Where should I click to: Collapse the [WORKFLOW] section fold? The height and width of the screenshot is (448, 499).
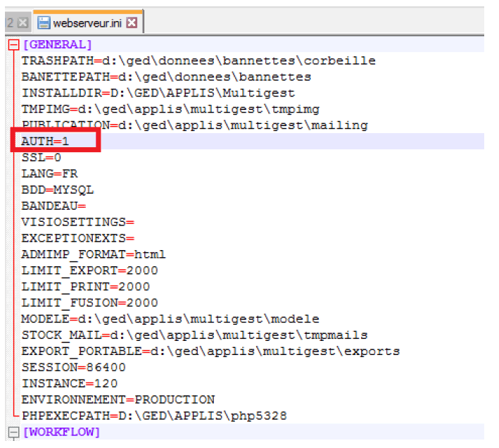13,431
